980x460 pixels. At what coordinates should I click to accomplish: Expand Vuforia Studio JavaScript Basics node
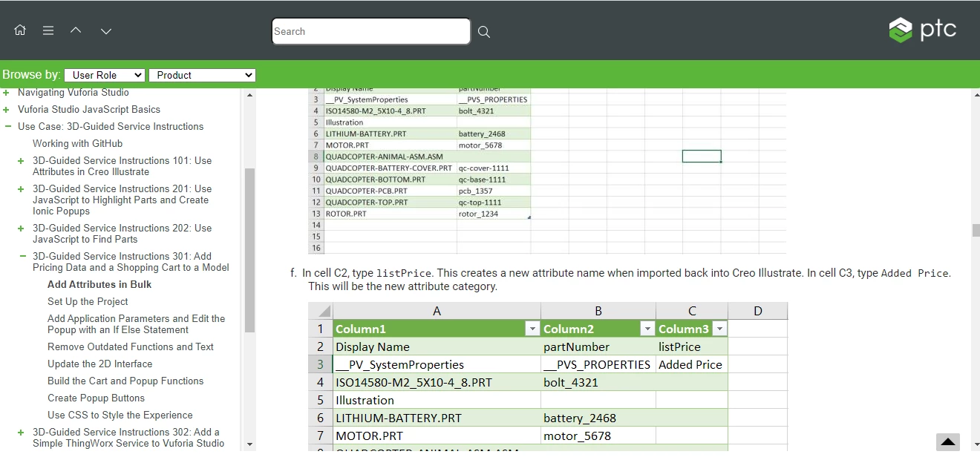(7, 110)
